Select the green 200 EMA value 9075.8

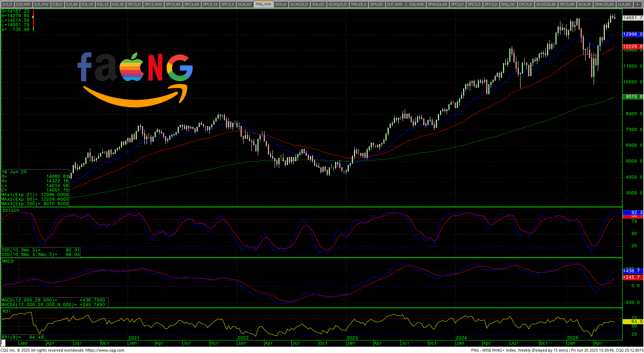tap(633, 97)
